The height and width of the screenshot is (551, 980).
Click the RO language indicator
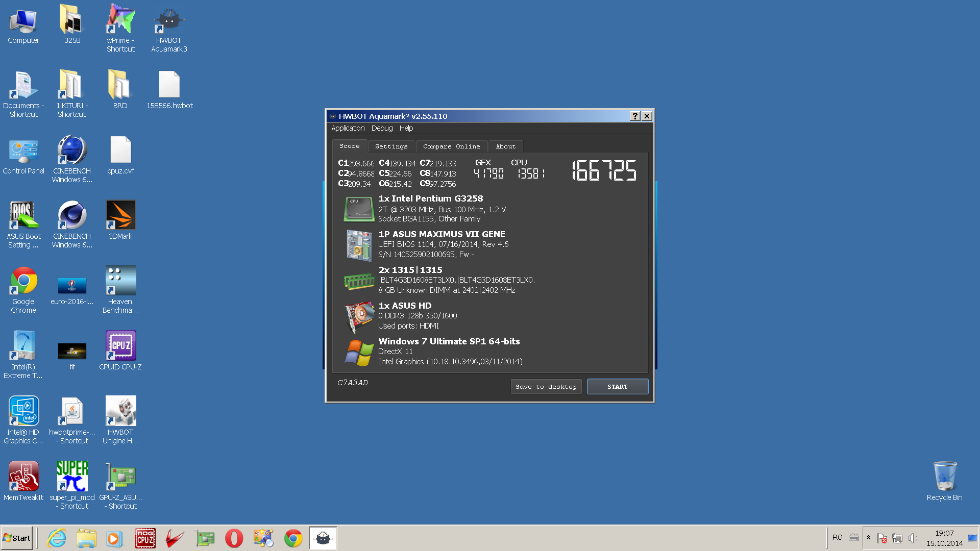[x=838, y=538]
